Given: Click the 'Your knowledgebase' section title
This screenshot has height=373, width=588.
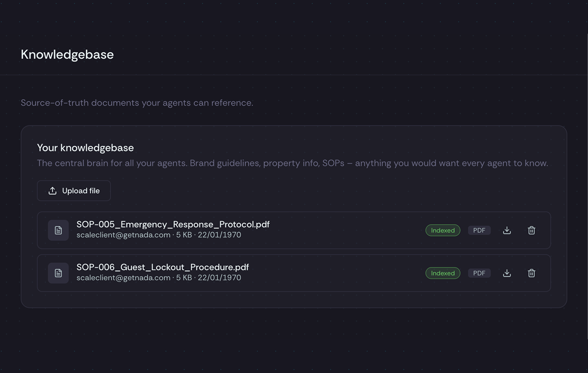Looking at the screenshot, I should coord(85,148).
